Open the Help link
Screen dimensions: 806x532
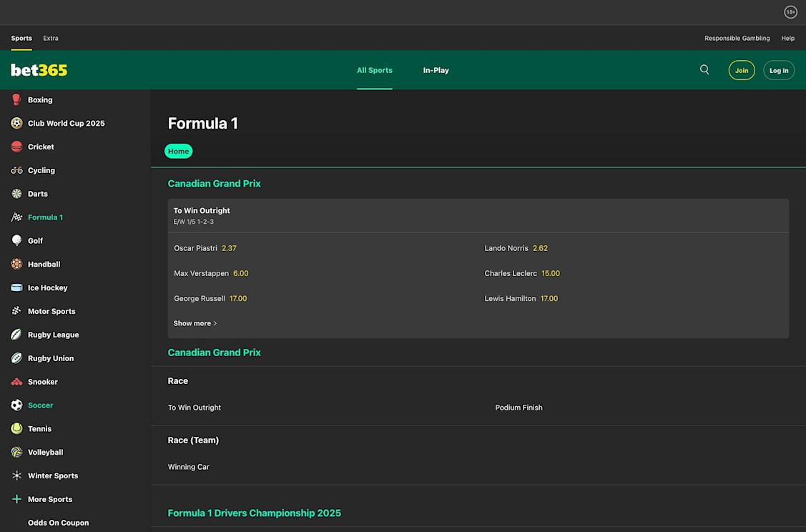pyautogui.click(x=787, y=38)
